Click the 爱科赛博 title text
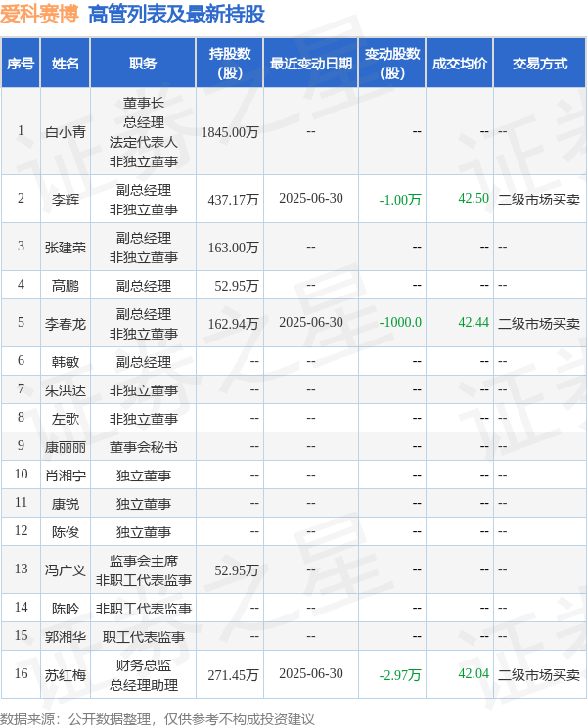587x728 pixels. [39, 14]
